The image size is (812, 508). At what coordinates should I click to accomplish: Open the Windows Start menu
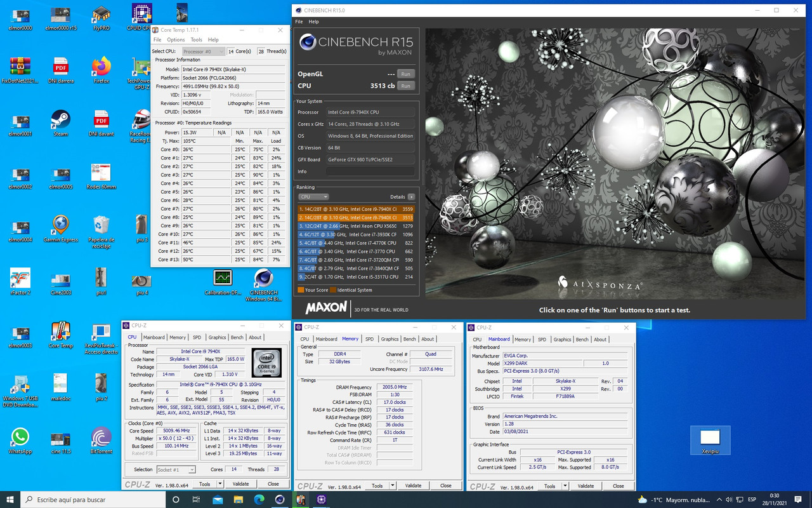(11, 499)
